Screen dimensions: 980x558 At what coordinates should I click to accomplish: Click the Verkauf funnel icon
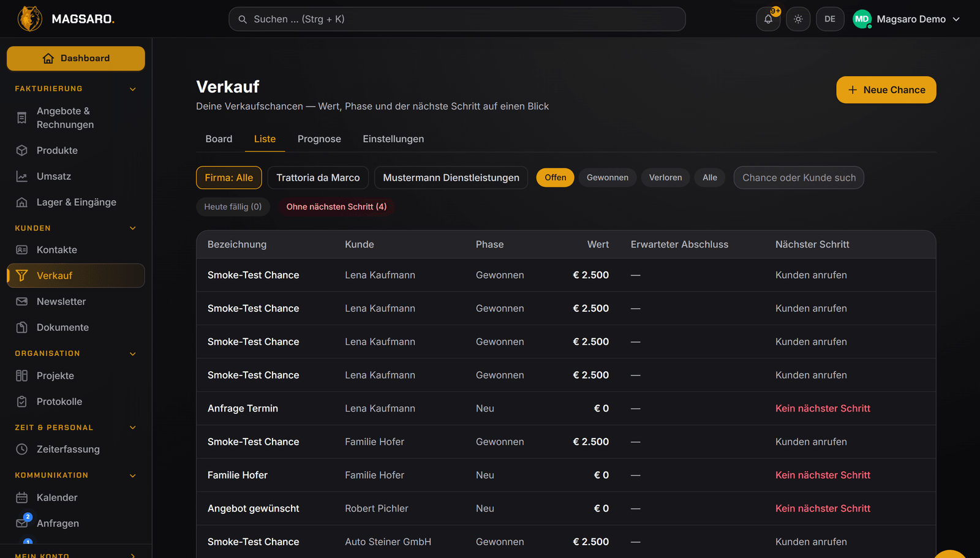[x=22, y=276]
